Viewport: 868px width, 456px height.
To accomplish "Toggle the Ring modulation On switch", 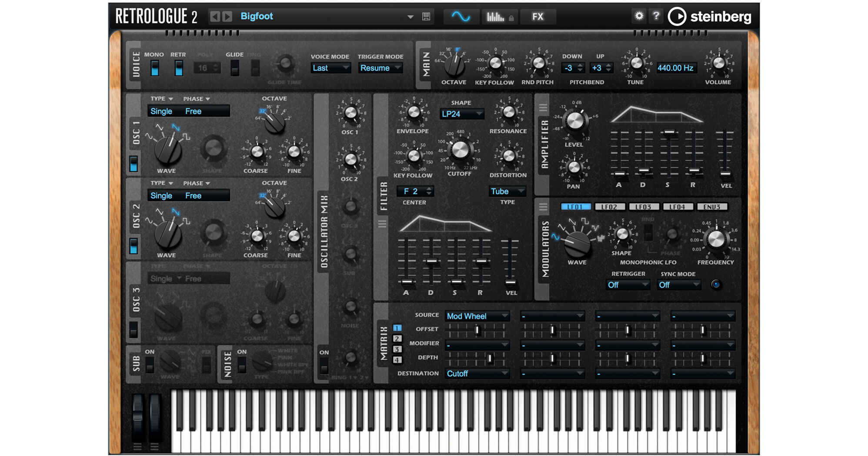I will (x=324, y=365).
